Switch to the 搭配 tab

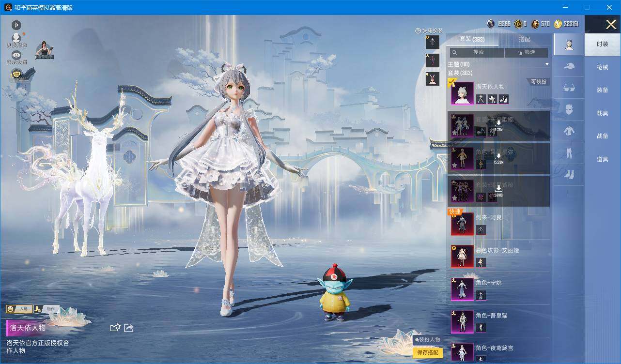(x=524, y=39)
